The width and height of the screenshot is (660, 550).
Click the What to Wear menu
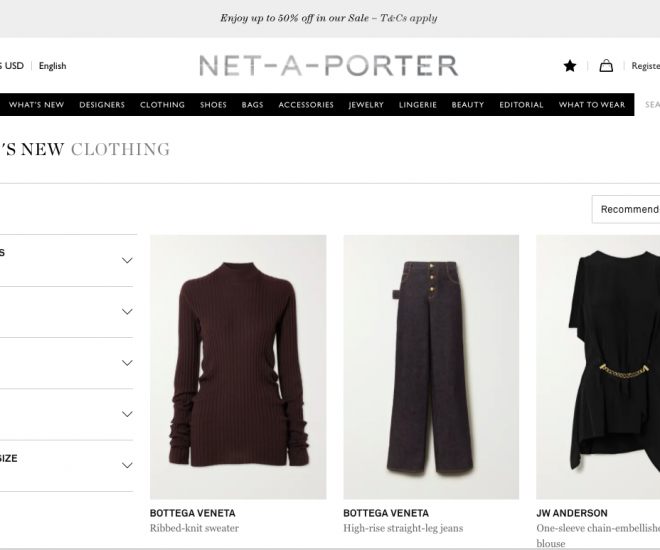click(x=592, y=105)
